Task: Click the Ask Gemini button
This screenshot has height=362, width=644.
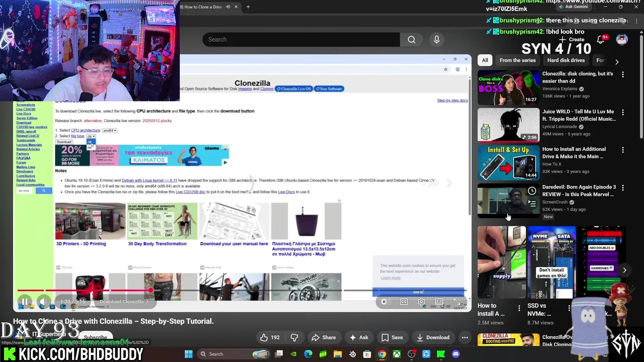Action: tap(573, 7)
